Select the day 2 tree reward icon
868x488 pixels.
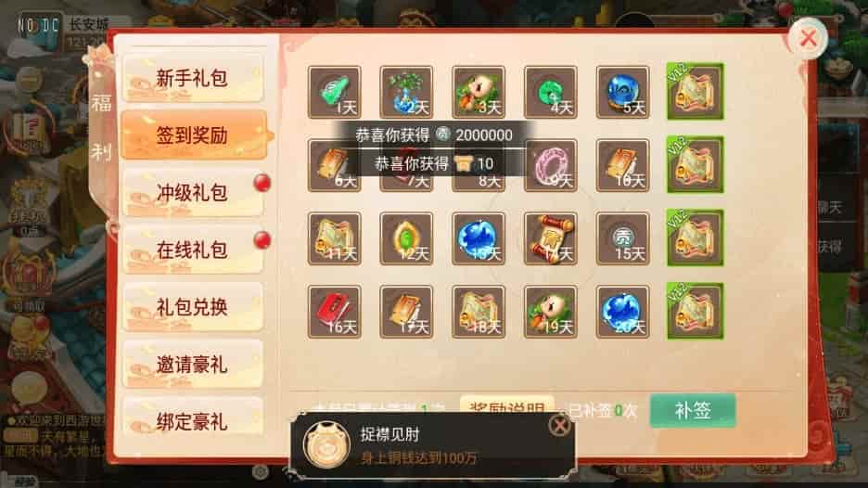pos(406,92)
